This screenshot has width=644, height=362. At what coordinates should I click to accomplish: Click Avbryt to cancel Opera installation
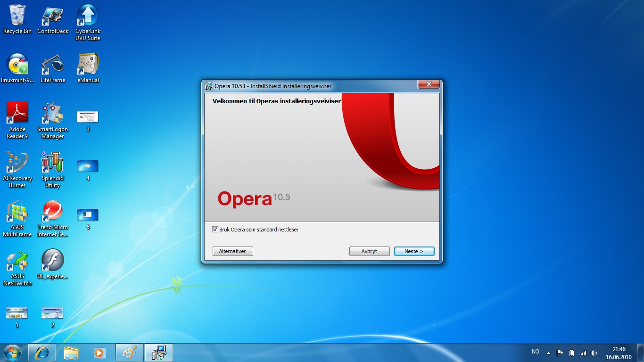(369, 251)
